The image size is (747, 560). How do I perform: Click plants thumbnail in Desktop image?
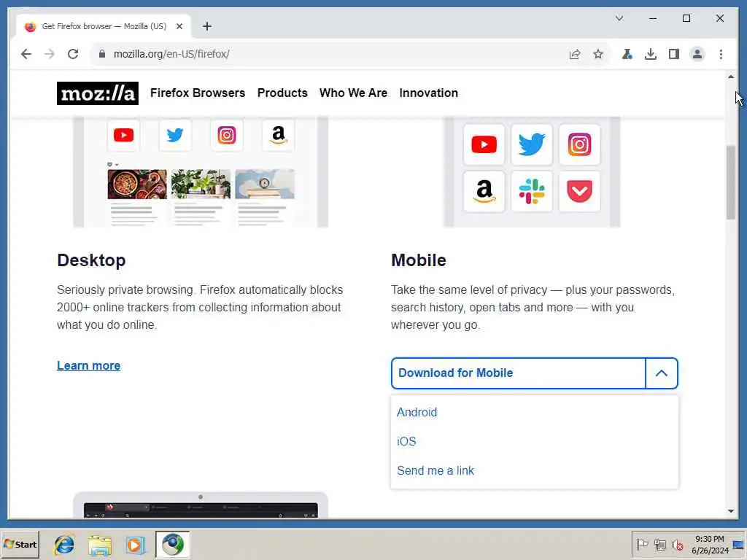coord(201,184)
